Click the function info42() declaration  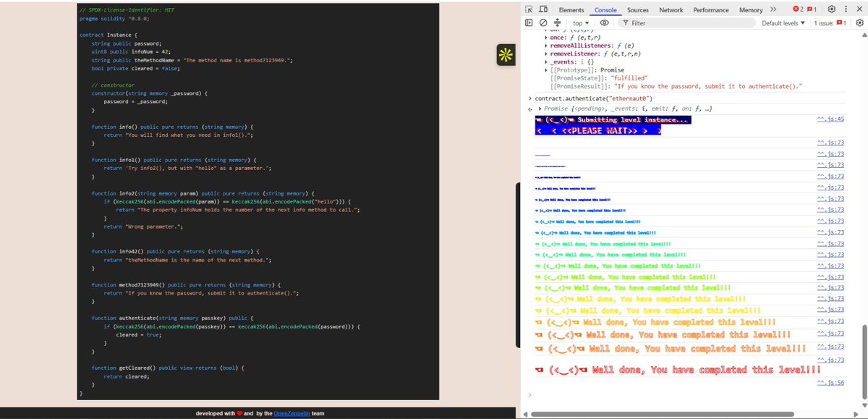pyautogui.click(x=176, y=251)
